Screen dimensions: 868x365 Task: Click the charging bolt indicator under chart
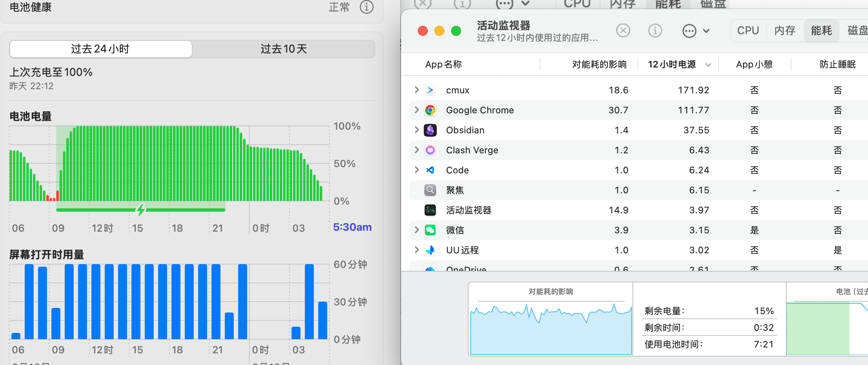coord(141,210)
